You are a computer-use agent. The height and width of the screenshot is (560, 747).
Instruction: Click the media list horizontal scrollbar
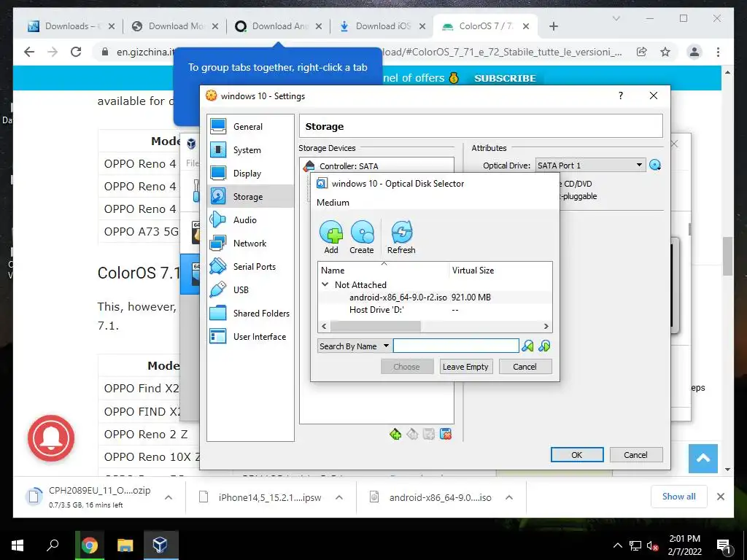point(376,326)
